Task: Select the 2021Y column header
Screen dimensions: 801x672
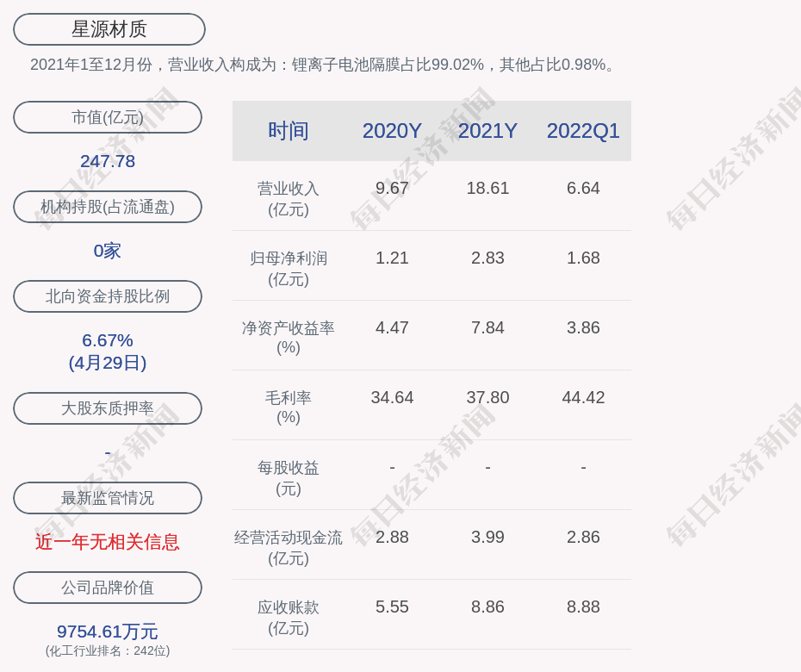Action: coord(487,131)
